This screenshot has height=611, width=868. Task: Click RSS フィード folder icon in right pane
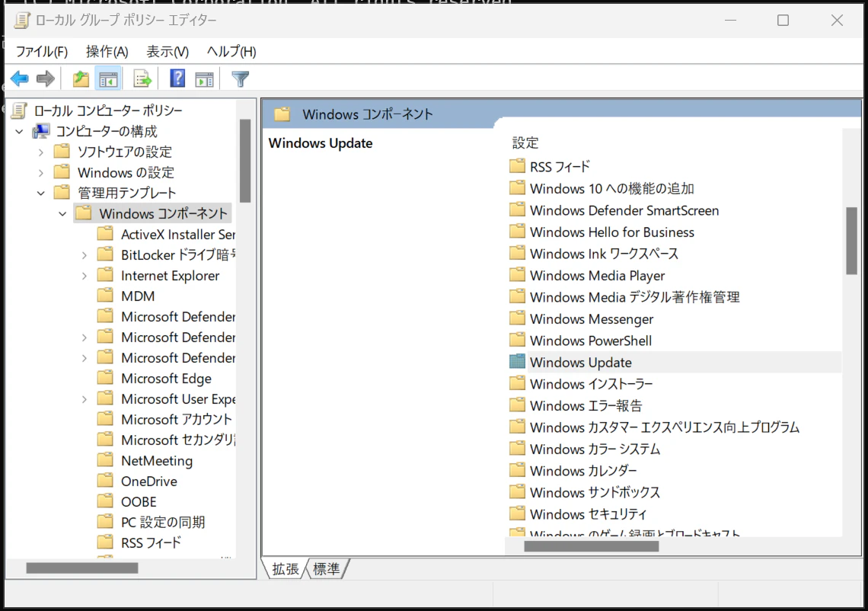[x=517, y=166]
